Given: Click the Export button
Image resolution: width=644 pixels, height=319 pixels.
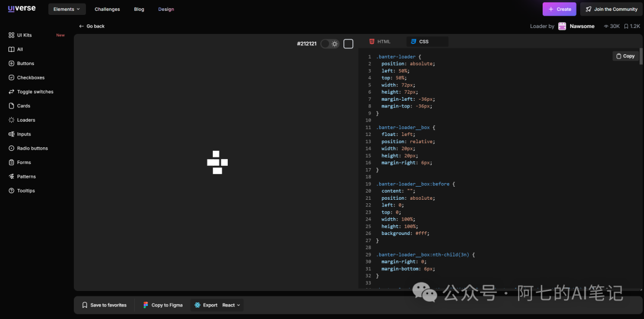Looking at the screenshot, I should pyautogui.click(x=206, y=305).
